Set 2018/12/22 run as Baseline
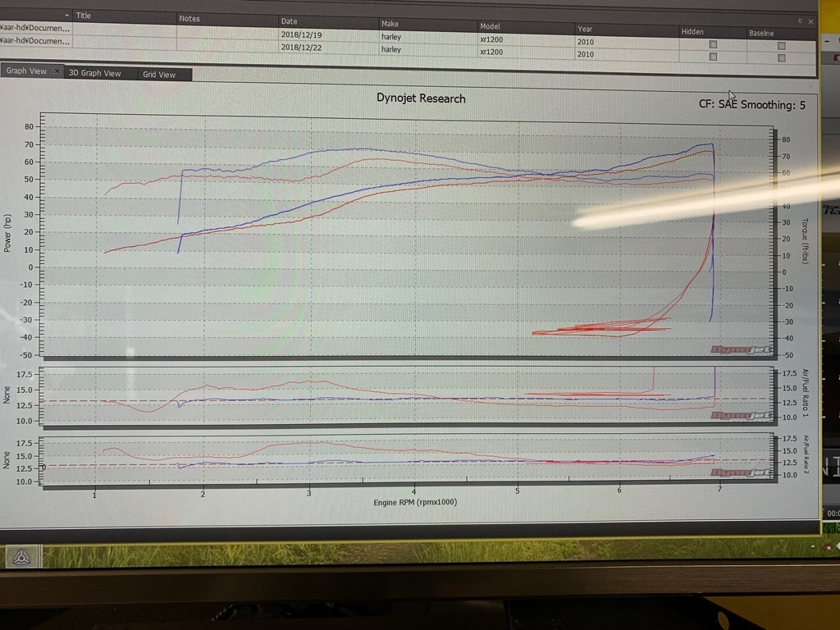 [782, 58]
